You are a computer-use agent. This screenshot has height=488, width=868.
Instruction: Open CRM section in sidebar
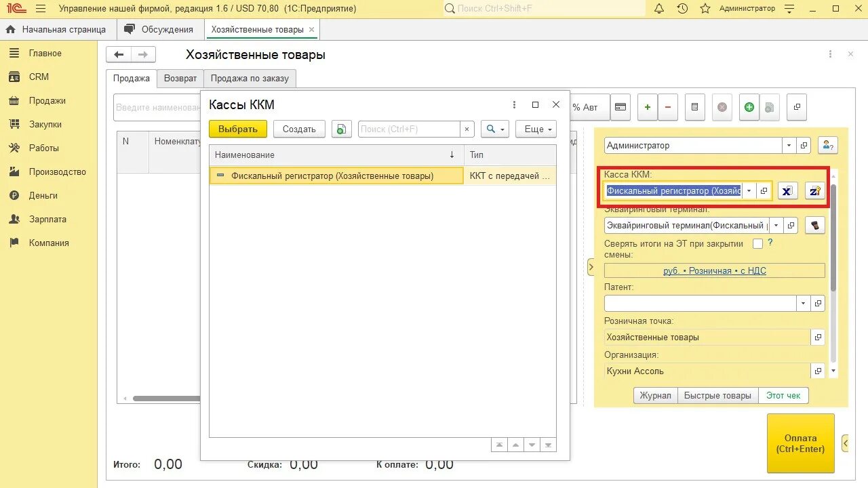click(x=39, y=77)
